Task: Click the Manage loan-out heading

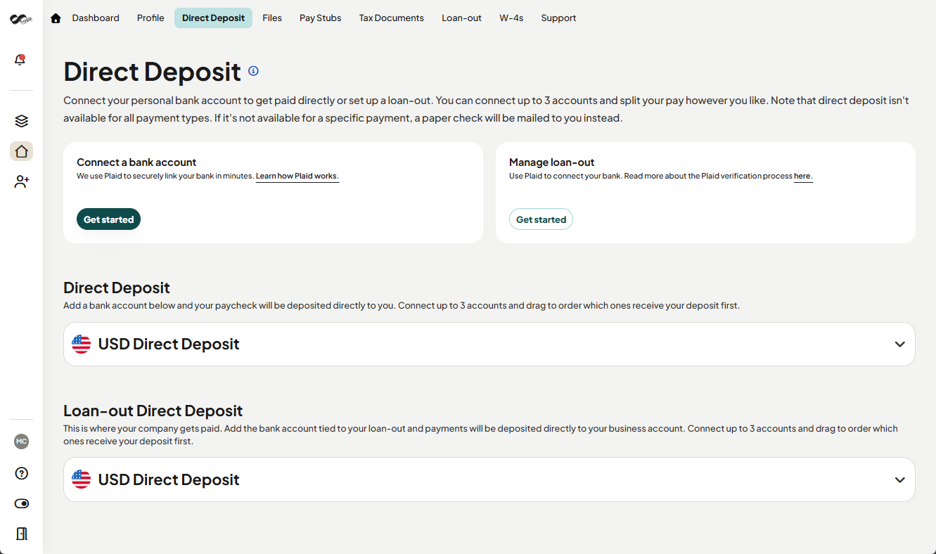Action: (552, 162)
